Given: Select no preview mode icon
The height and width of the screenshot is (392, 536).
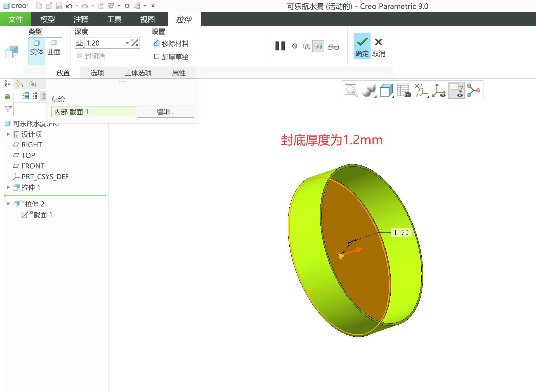Looking at the screenshot, I should [x=295, y=46].
